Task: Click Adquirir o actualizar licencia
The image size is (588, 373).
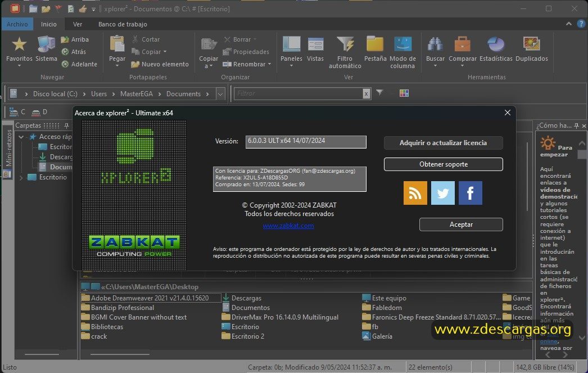Action: [x=443, y=142]
